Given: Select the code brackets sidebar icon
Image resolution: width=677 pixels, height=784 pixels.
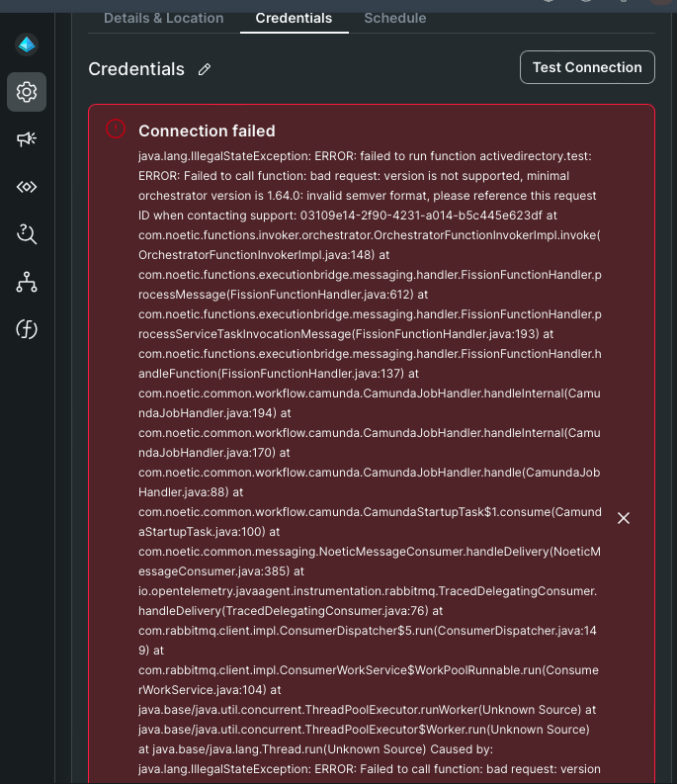Looking at the screenshot, I should [x=27, y=187].
